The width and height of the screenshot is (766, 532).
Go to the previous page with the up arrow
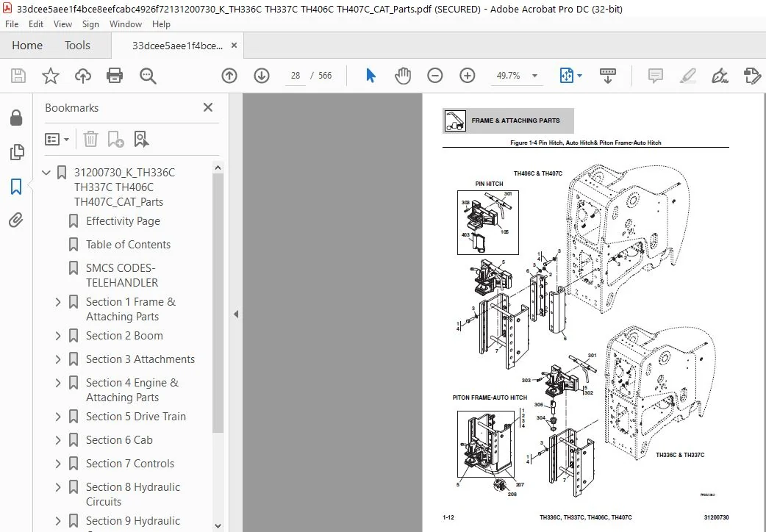tap(229, 76)
